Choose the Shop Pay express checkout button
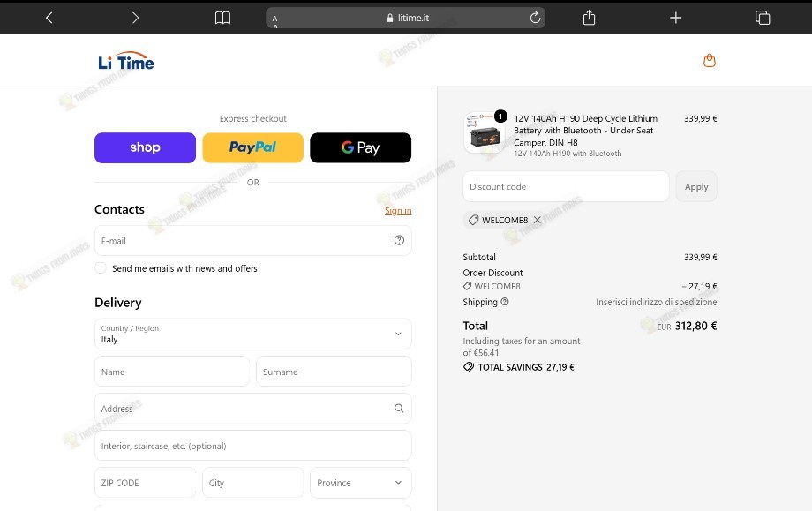The image size is (812, 511). [x=145, y=147]
